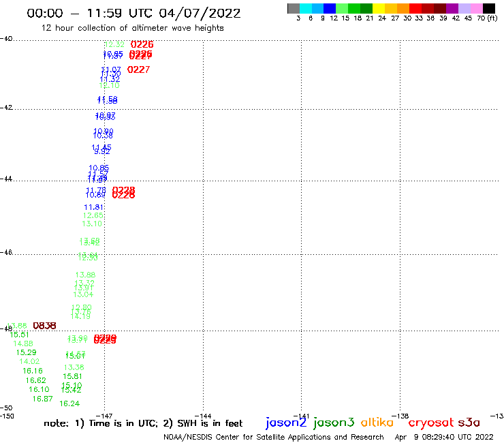
Task: Click the purple 39-42 ft legend swatch
Action: coord(452,8)
